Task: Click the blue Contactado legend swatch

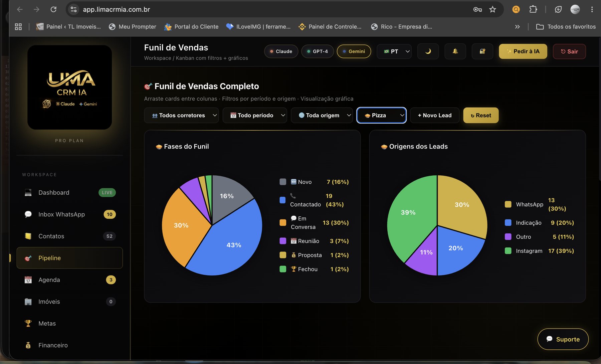Action: (282, 200)
